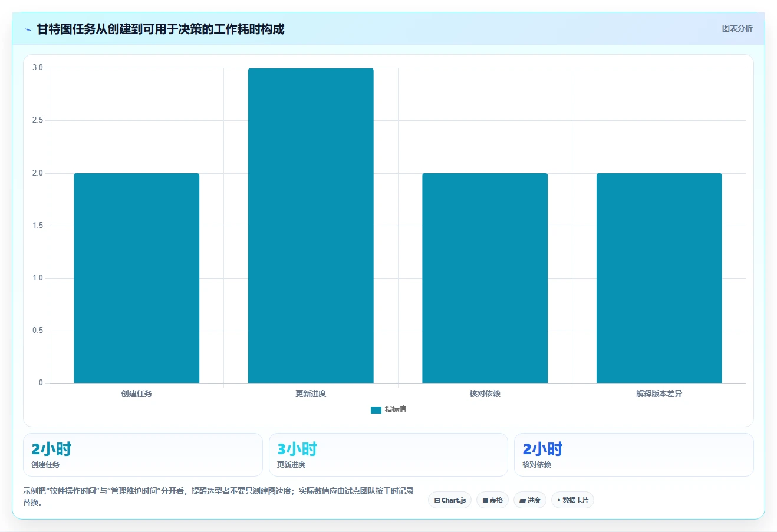Image resolution: width=777 pixels, height=532 pixels.
Task: Click the footnote text starting with 示例把
Action: point(218,497)
